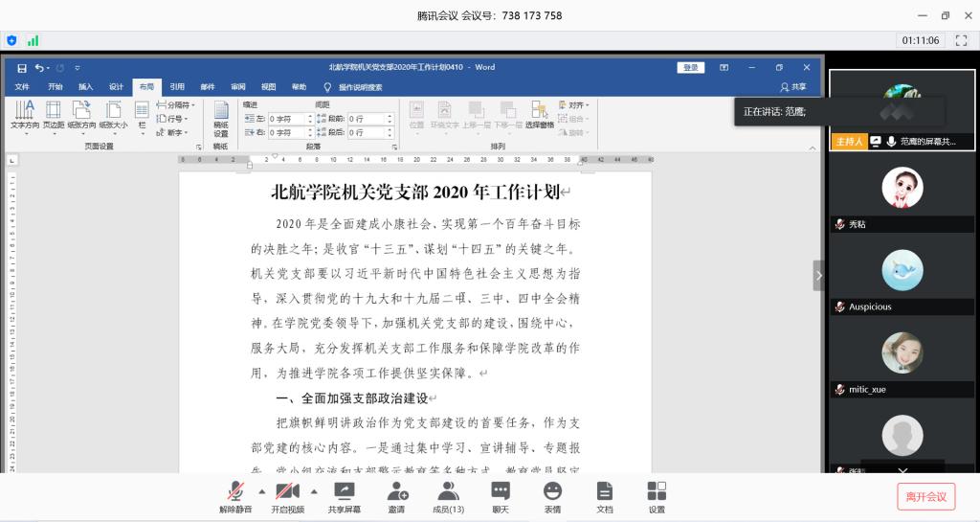
Task: Select the 秀粘 participant video thumbnail
Action: (x=902, y=190)
